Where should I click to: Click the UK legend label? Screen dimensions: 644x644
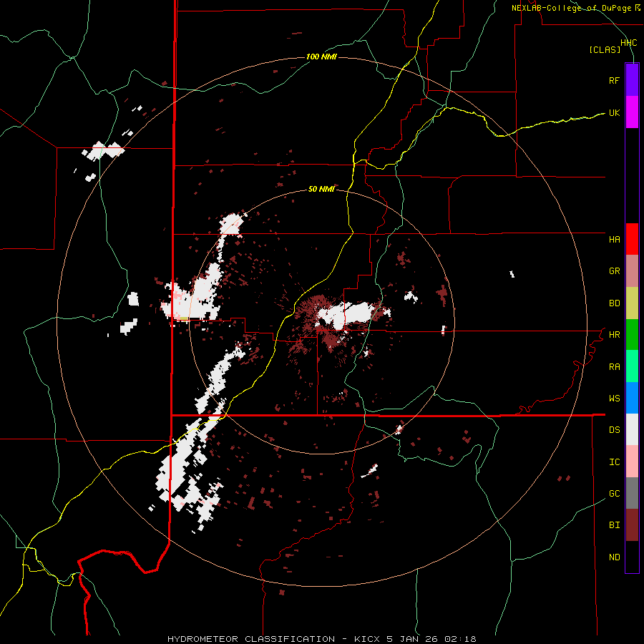click(614, 112)
